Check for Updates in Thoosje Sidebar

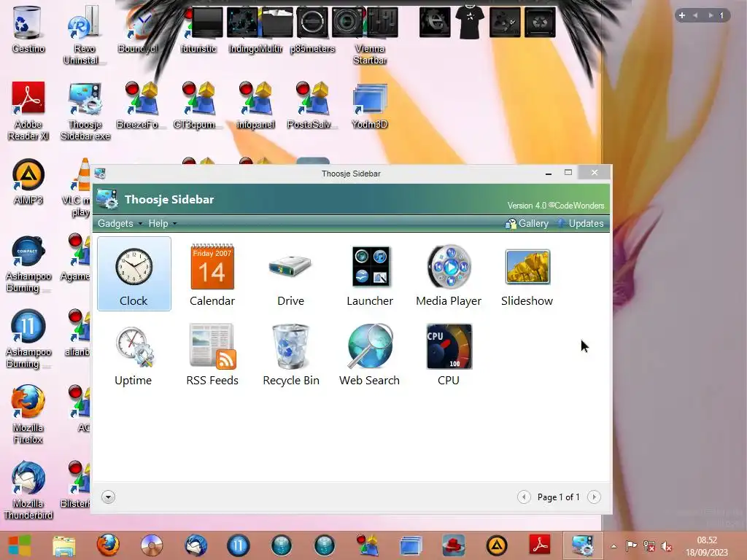(581, 223)
